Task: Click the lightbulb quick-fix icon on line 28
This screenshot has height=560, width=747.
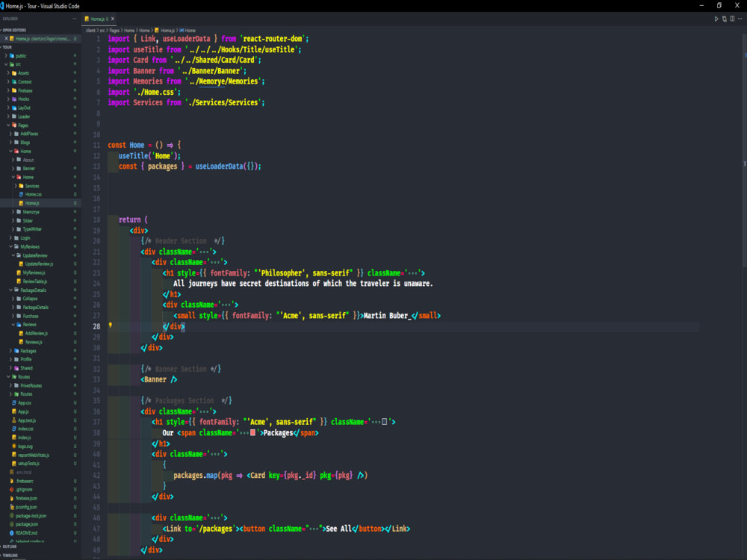Action: tap(111, 326)
